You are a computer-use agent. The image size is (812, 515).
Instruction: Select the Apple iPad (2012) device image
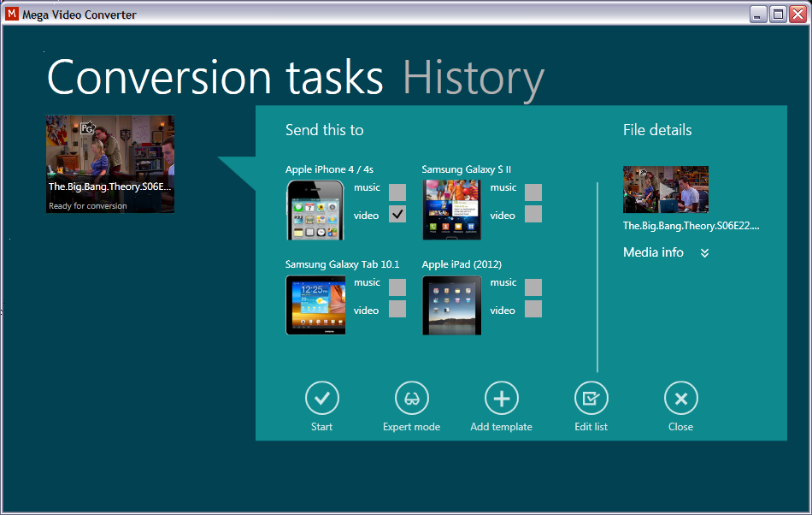[x=451, y=305]
